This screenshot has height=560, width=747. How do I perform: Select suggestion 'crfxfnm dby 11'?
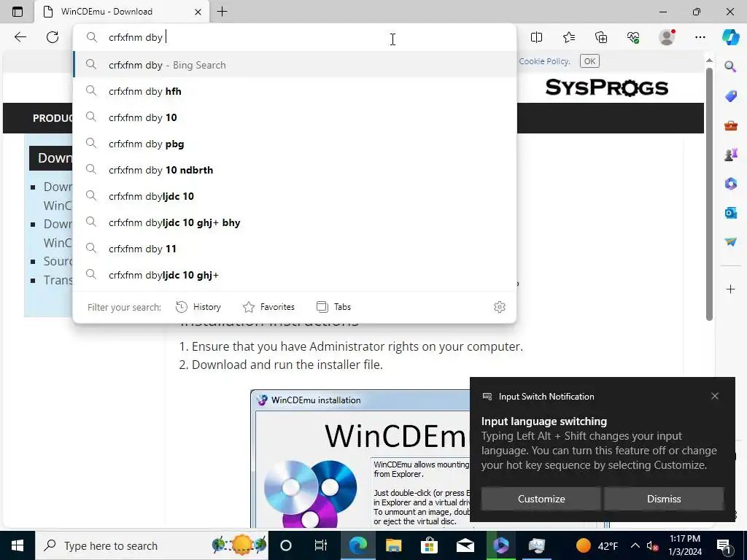(295, 248)
